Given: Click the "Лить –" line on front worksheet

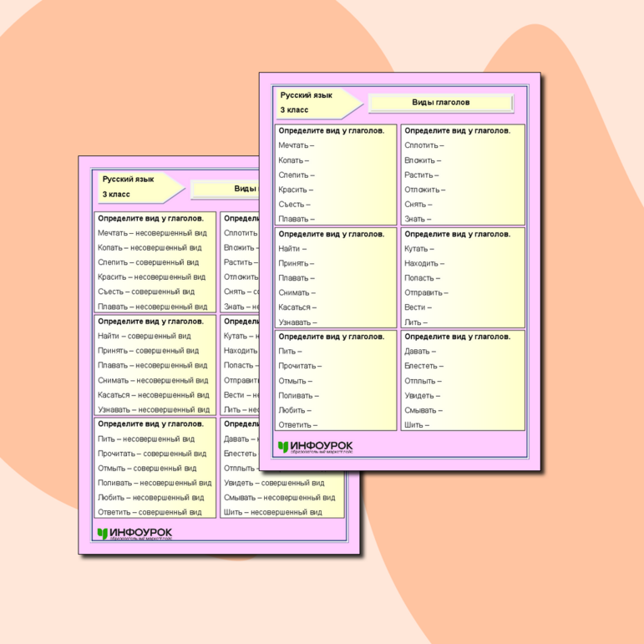Looking at the screenshot, I should tap(415, 322).
